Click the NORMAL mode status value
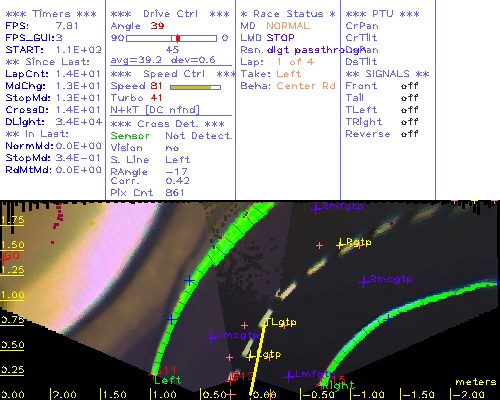The width and height of the screenshot is (500, 400). (x=288, y=26)
